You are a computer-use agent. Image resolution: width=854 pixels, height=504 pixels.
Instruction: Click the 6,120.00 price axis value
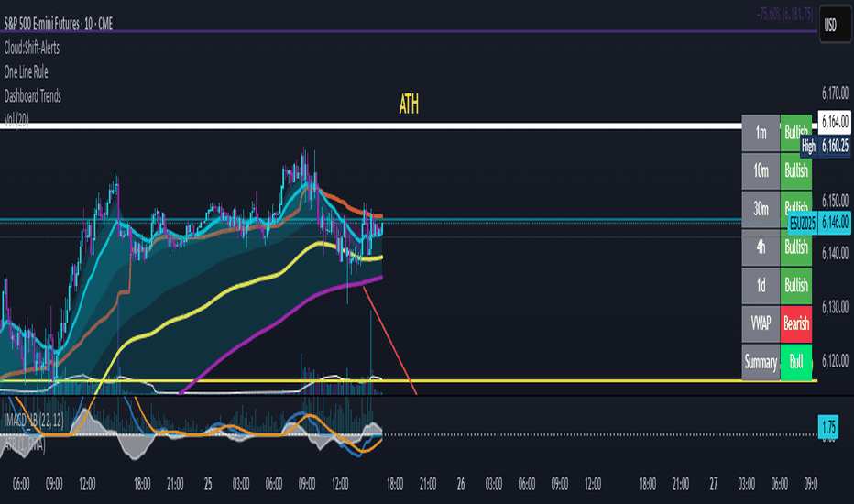point(835,360)
